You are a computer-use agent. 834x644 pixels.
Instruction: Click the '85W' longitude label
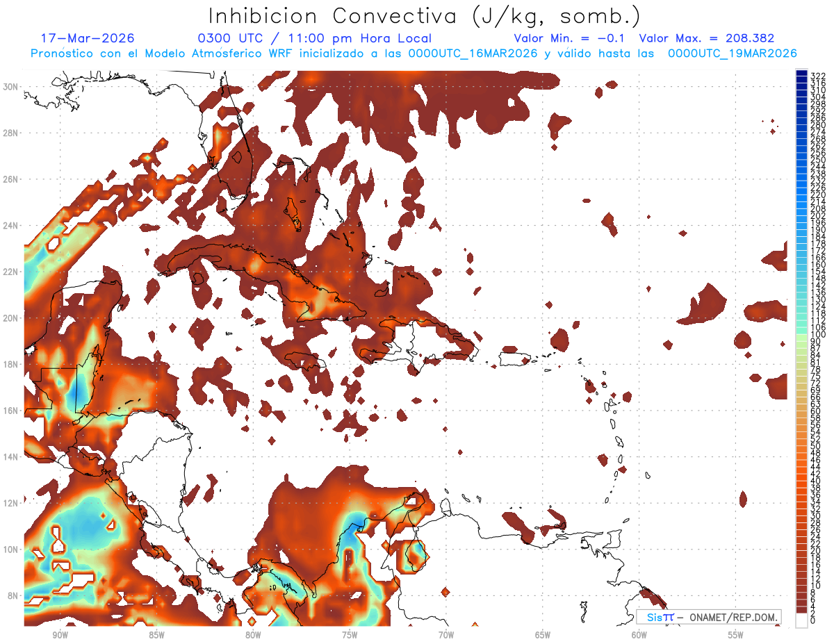156,635
